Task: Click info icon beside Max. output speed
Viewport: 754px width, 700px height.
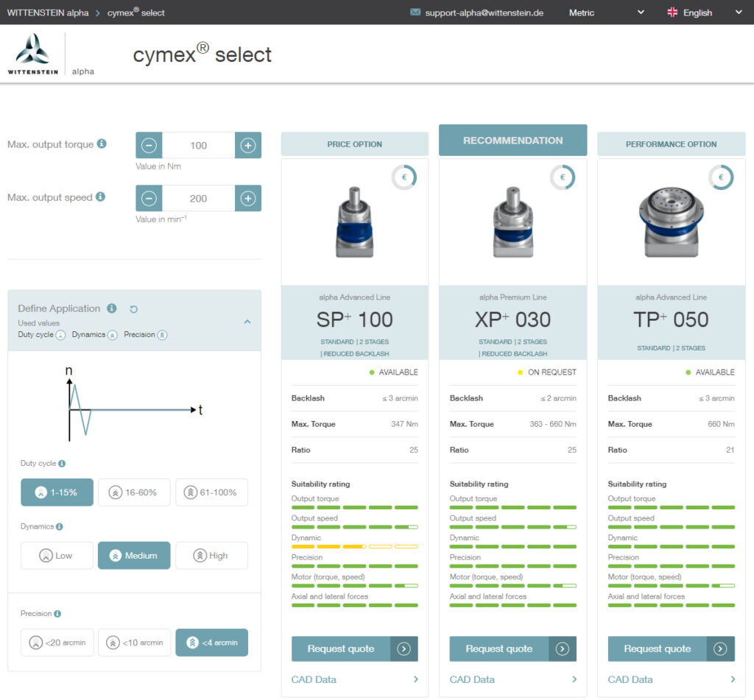Action: [100, 197]
